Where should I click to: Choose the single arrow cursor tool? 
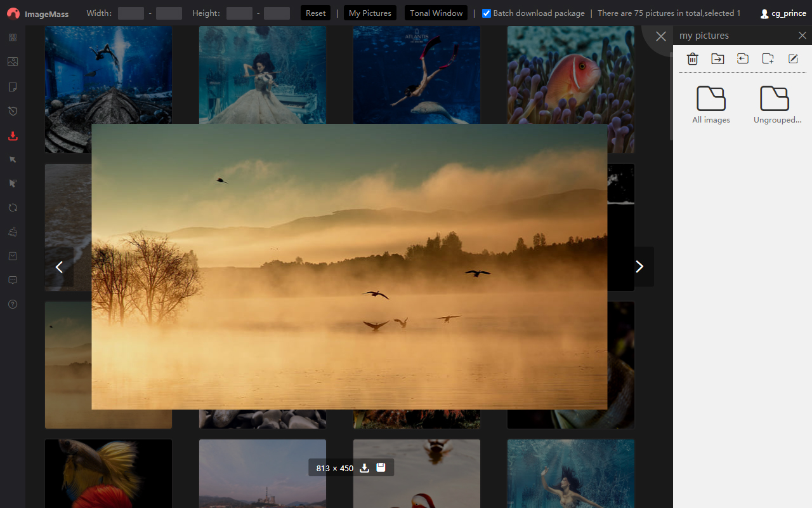coord(13,159)
